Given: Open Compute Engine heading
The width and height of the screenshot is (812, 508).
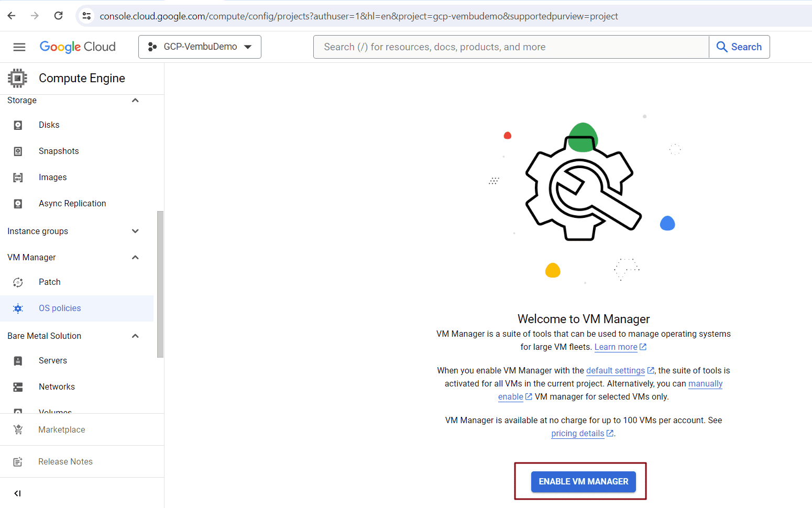Looking at the screenshot, I should [82, 78].
